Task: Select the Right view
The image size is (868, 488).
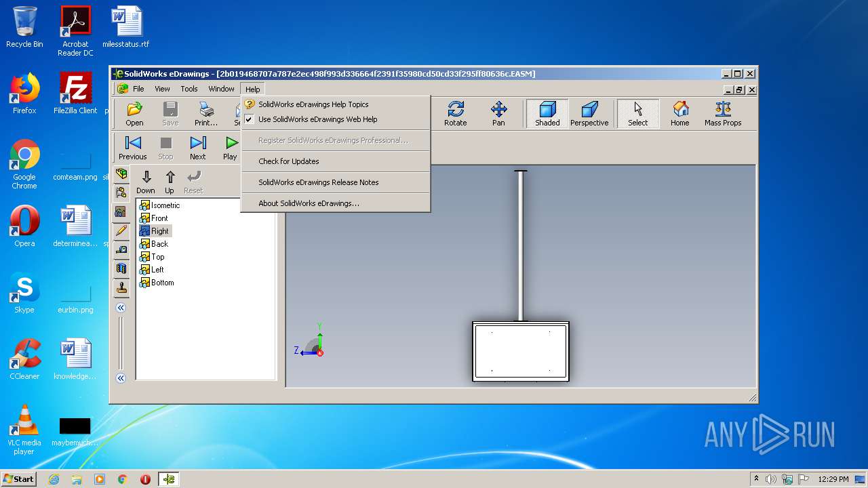Action: (154, 231)
